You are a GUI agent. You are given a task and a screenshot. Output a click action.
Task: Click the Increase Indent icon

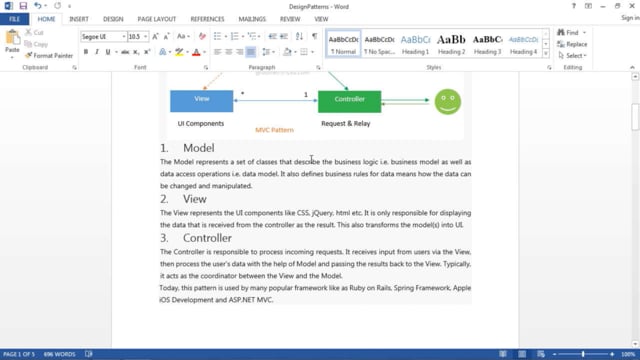(284, 37)
